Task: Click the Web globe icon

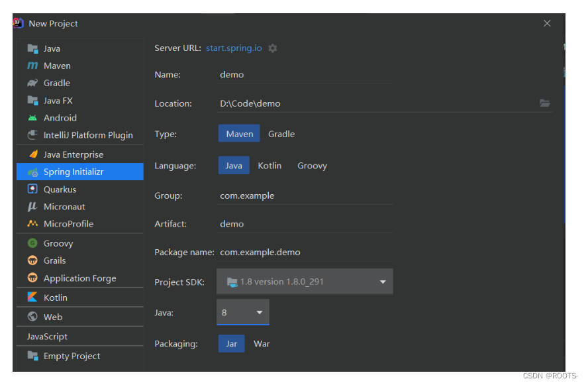Action: tap(32, 317)
